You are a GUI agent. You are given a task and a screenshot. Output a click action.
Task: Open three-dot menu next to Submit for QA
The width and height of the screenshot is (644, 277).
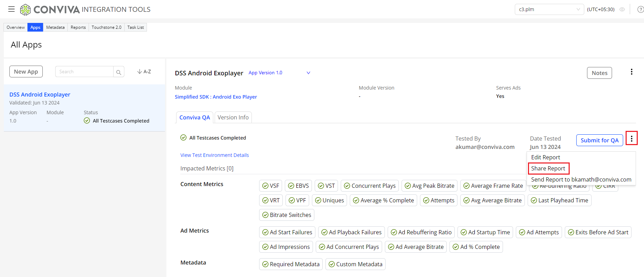click(631, 138)
